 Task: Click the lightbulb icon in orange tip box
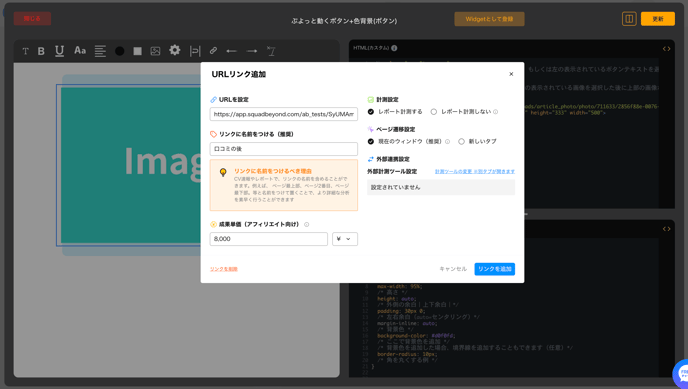(x=223, y=172)
